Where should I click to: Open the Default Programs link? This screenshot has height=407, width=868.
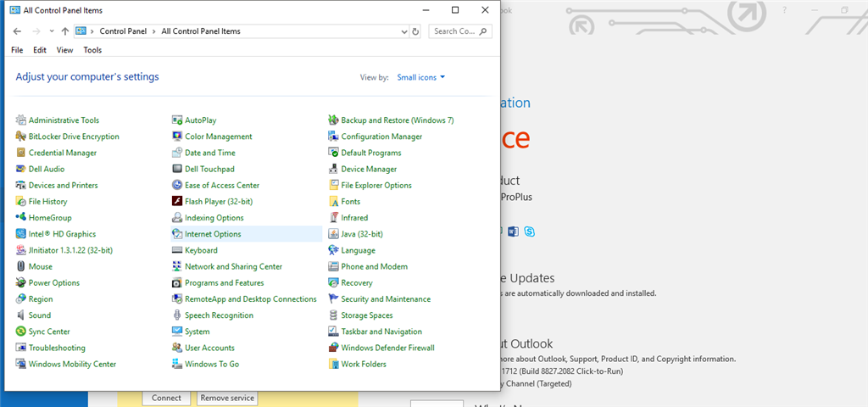pyautogui.click(x=371, y=153)
